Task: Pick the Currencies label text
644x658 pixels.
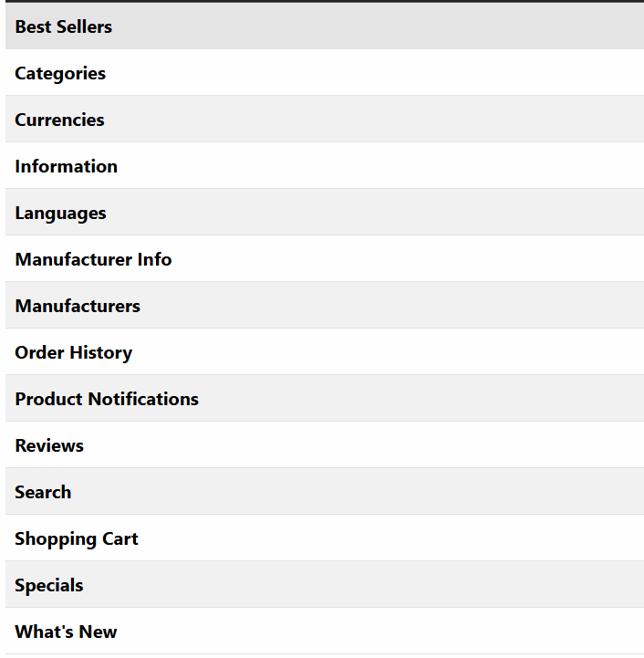Action: pyautogui.click(x=59, y=120)
